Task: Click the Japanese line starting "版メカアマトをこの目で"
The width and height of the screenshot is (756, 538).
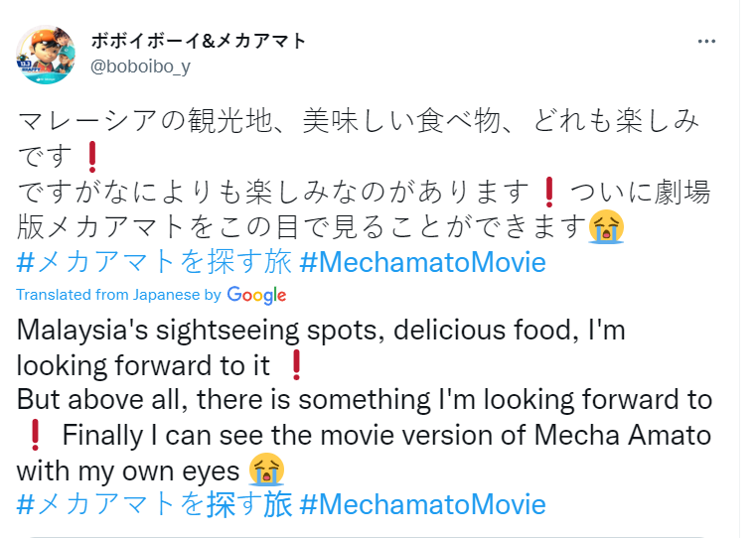Action: (x=298, y=227)
